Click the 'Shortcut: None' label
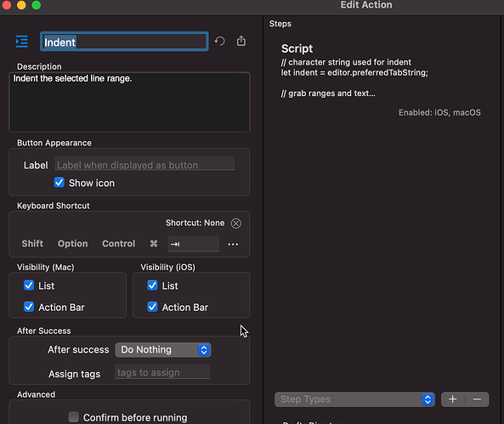 (195, 223)
